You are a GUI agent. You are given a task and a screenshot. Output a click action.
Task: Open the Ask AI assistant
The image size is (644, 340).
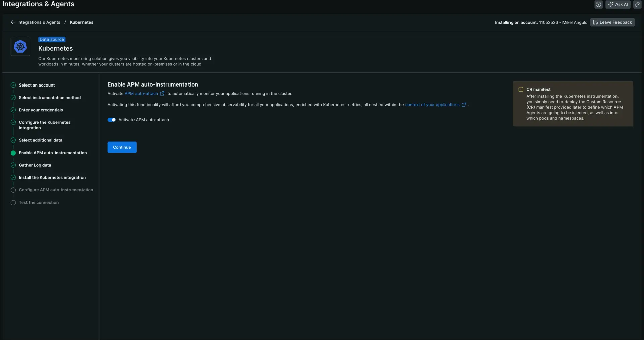click(x=618, y=4)
